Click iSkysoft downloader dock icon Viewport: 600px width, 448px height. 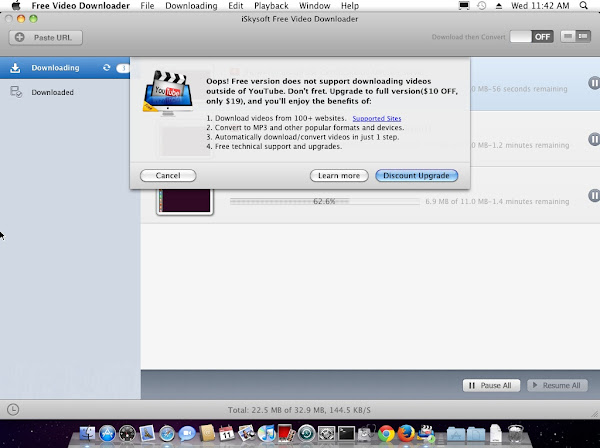426,433
